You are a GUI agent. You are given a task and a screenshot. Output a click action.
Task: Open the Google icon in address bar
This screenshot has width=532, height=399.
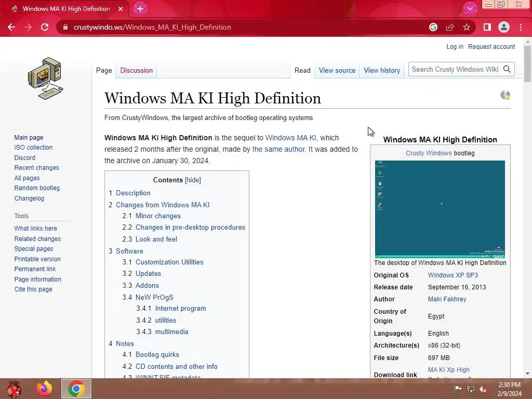[x=433, y=27]
